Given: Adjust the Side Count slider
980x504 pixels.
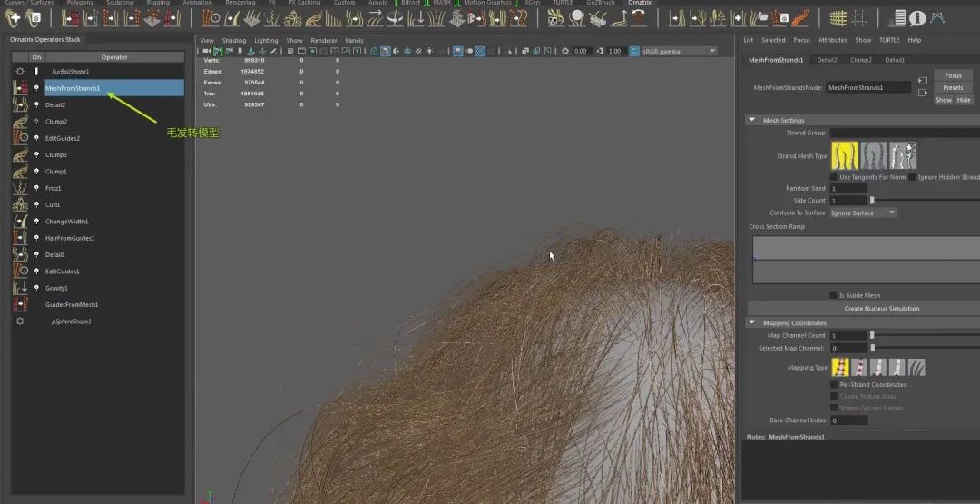Looking at the screenshot, I should click(872, 201).
